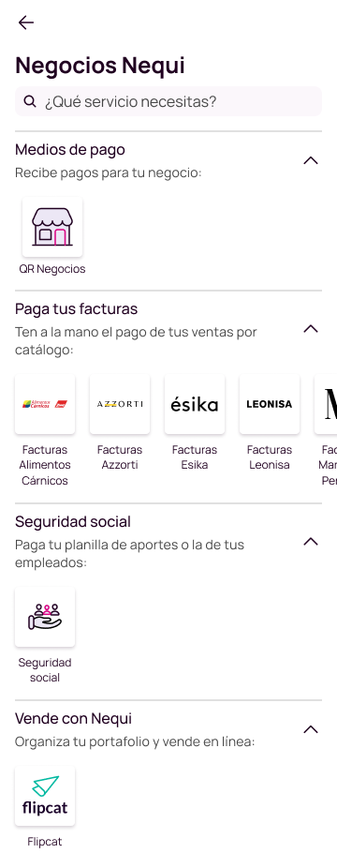Choose the ésika logo tile
The height and width of the screenshot is (868, 337).
click(x=195, y=404)
